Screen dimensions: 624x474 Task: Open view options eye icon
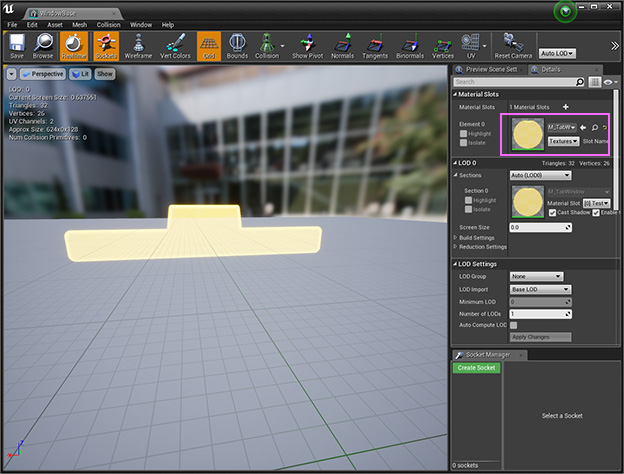(610, 82)
